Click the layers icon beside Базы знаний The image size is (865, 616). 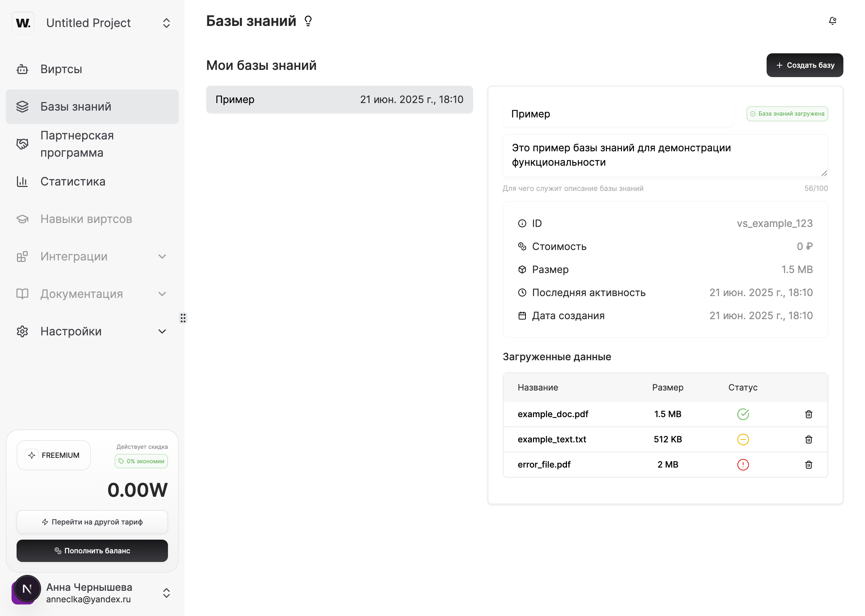22,107
